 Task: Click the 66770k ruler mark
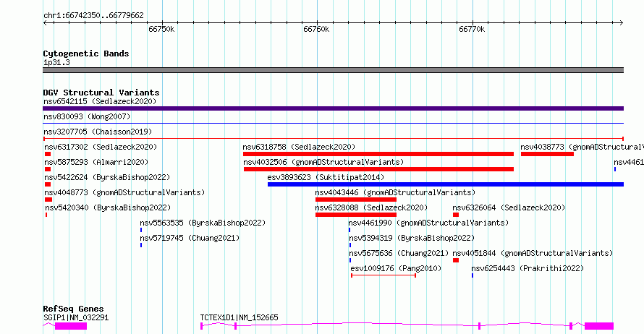[472, 30]
